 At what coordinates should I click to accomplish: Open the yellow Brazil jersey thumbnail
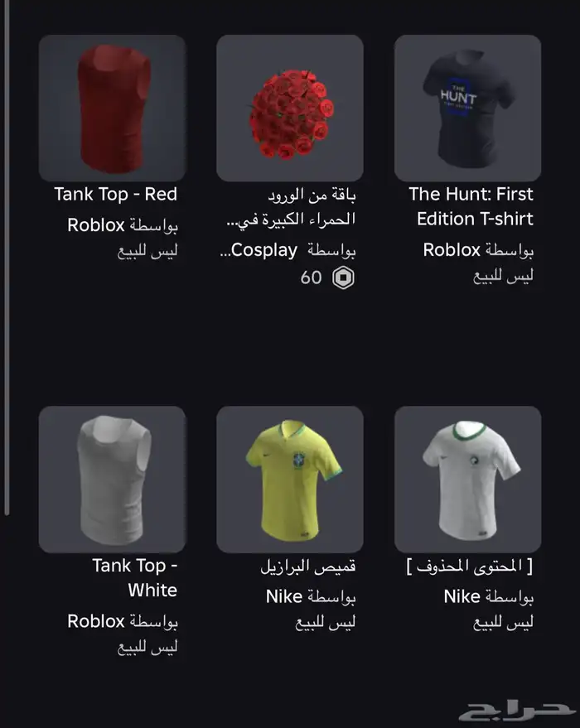[290, 480]
